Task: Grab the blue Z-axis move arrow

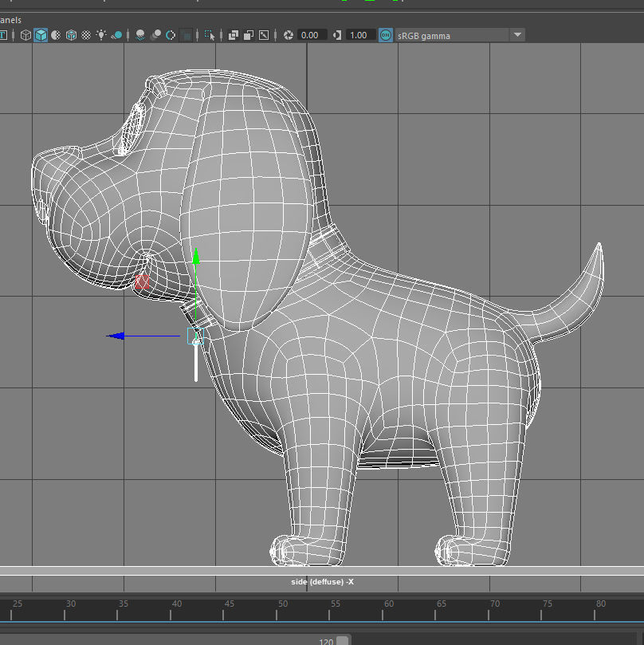Action: [116, 336]
